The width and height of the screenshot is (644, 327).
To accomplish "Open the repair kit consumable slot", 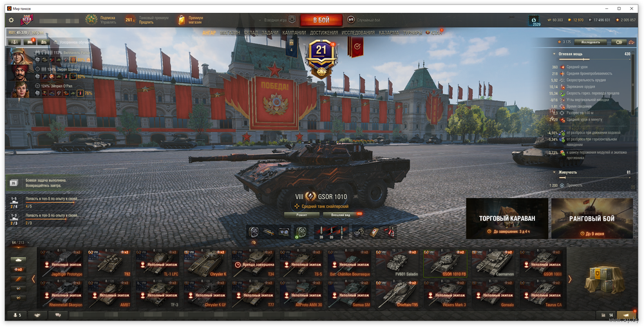I will pos(359,232).
